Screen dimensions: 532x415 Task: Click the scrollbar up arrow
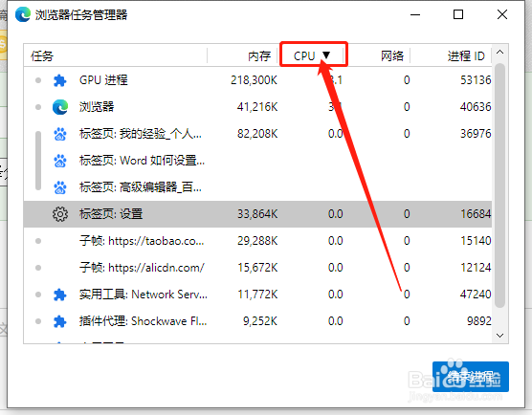coord(499,53)
